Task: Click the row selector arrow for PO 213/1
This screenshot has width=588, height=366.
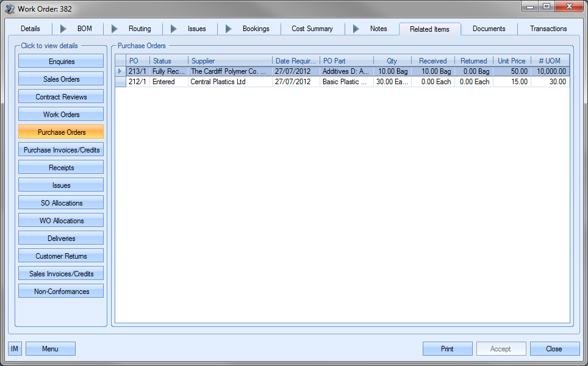Action: pos(120,71)
